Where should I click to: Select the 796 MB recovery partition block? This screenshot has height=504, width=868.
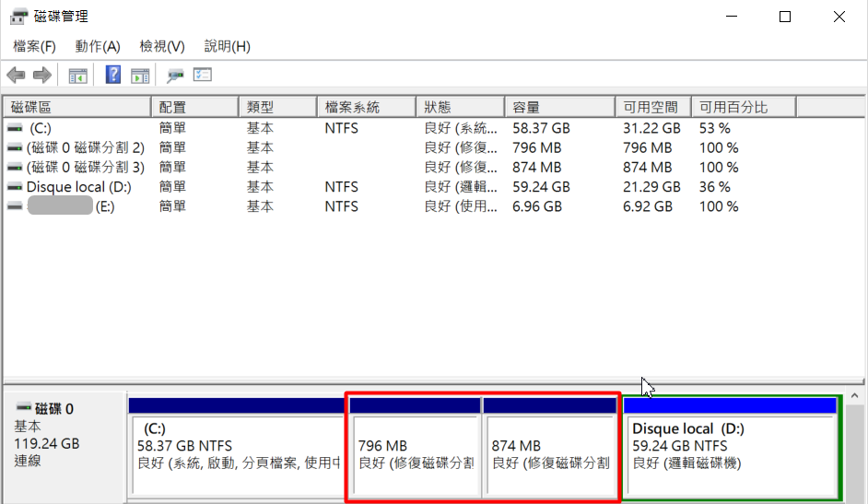(416, 448)
